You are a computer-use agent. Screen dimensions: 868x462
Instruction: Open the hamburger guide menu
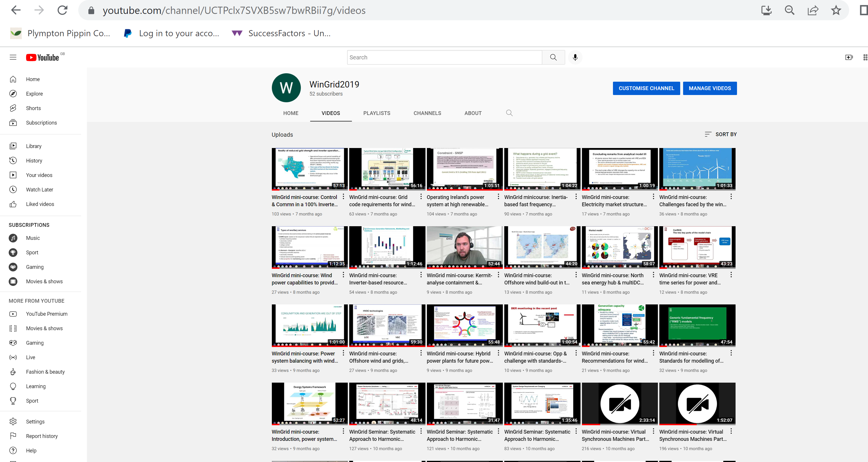tap(13, 57)
